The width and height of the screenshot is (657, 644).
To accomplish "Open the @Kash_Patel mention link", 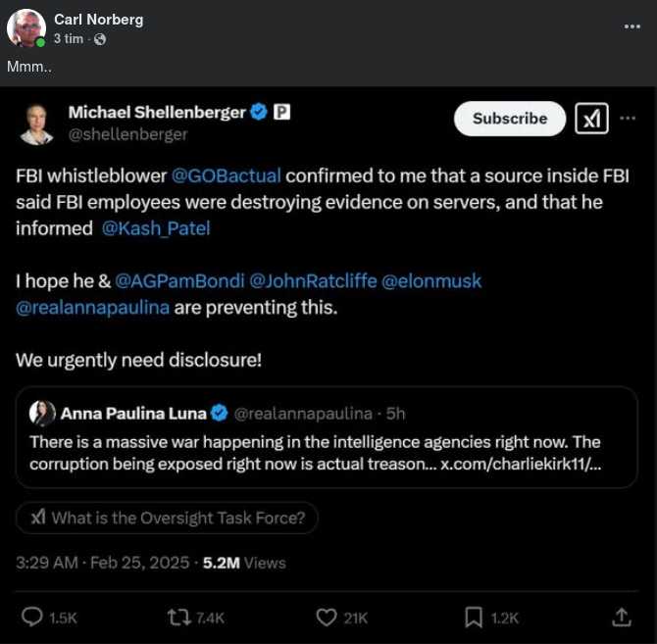I will point(156,228).
